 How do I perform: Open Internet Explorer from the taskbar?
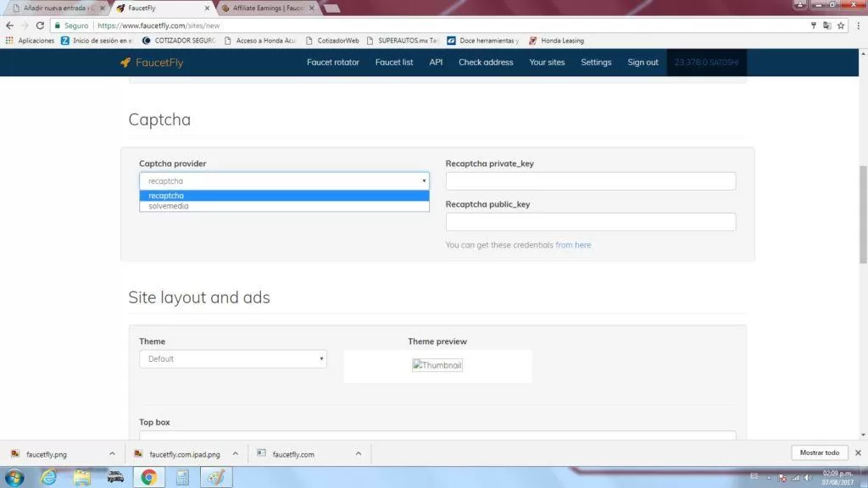48,477
